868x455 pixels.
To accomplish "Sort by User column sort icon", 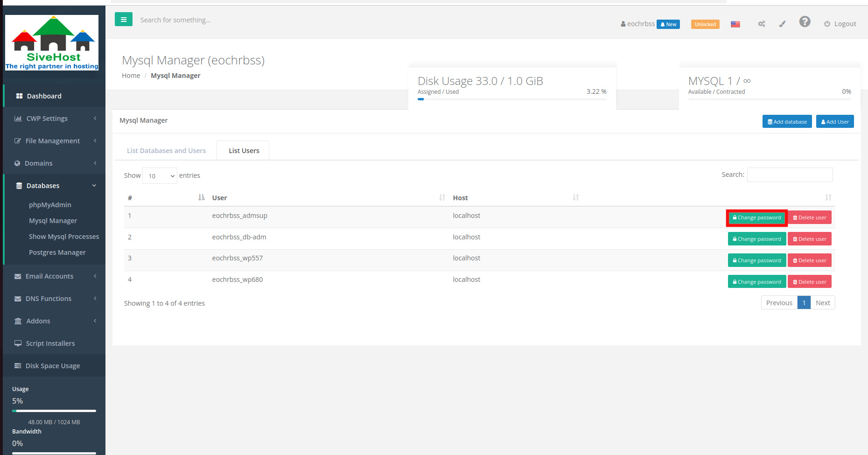I will click(x=442, y=197).
